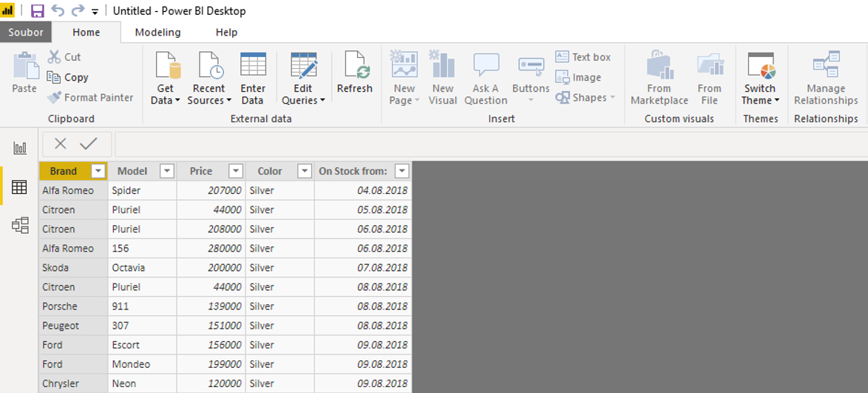Click the Spider model cell

pyautogui.click(x=142, y=191)
